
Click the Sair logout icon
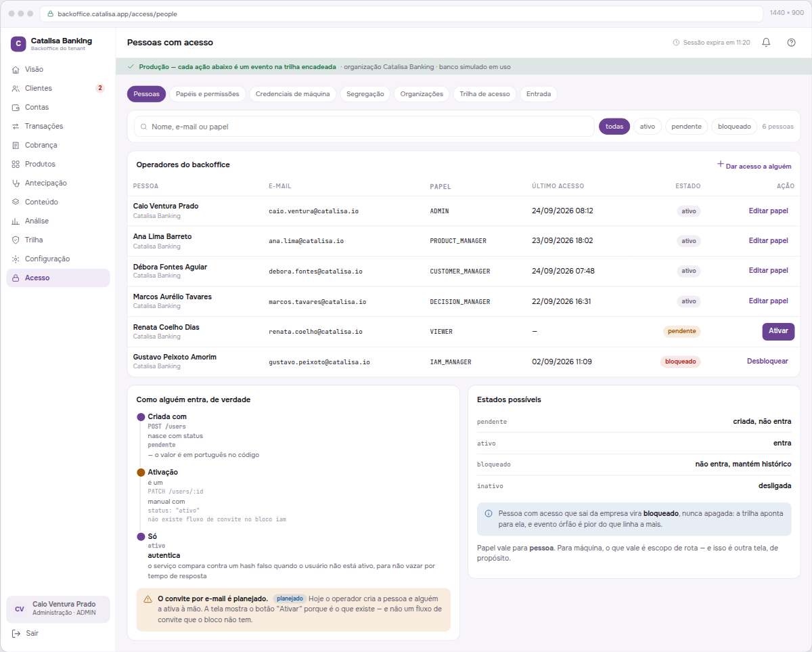pyautogui.click(x=16, y=634)
